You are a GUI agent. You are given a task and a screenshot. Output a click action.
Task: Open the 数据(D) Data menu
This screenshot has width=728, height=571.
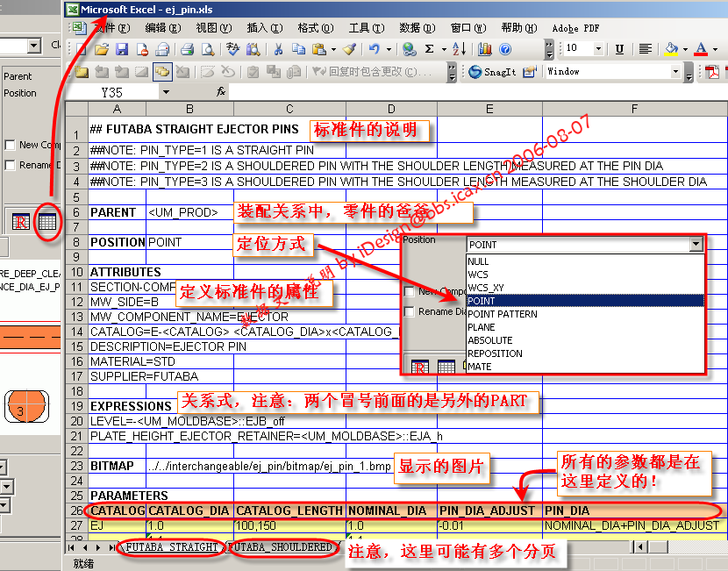(417, 28)
